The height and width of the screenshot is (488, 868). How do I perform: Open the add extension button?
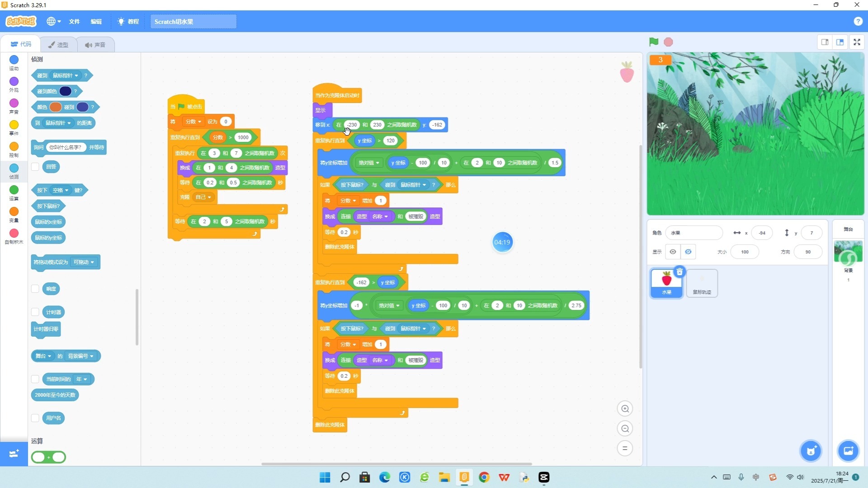coord(14,453)
